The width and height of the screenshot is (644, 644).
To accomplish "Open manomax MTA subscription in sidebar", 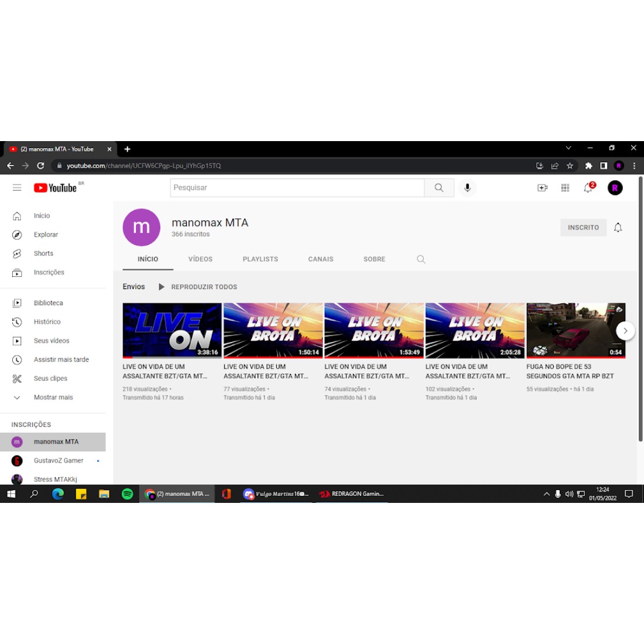I will [x=53, y=442].
